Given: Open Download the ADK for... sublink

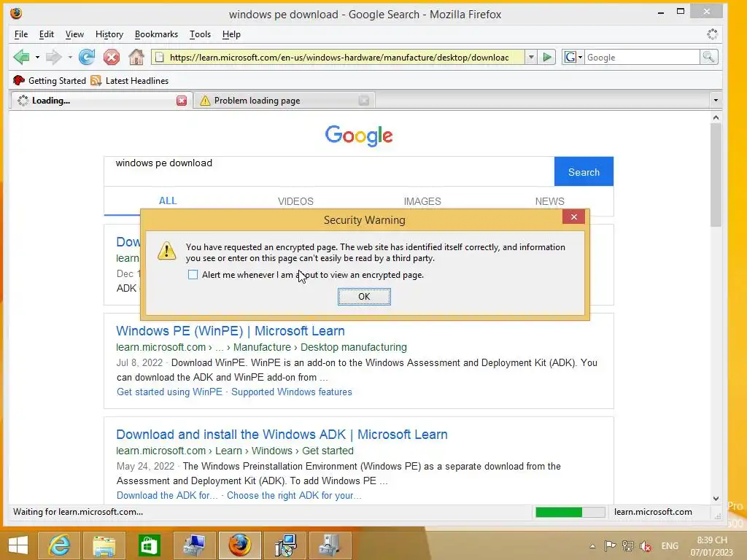Looking at the screenshot, I should click(167, 495).
